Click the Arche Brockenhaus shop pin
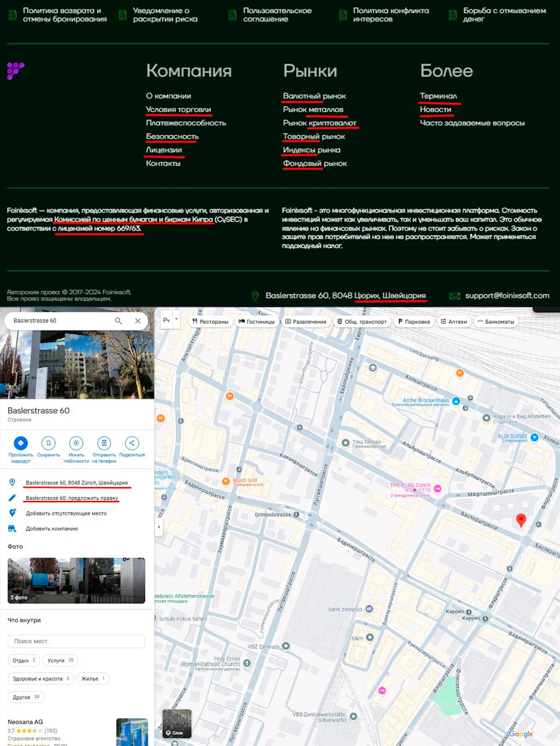 [456, 401]
